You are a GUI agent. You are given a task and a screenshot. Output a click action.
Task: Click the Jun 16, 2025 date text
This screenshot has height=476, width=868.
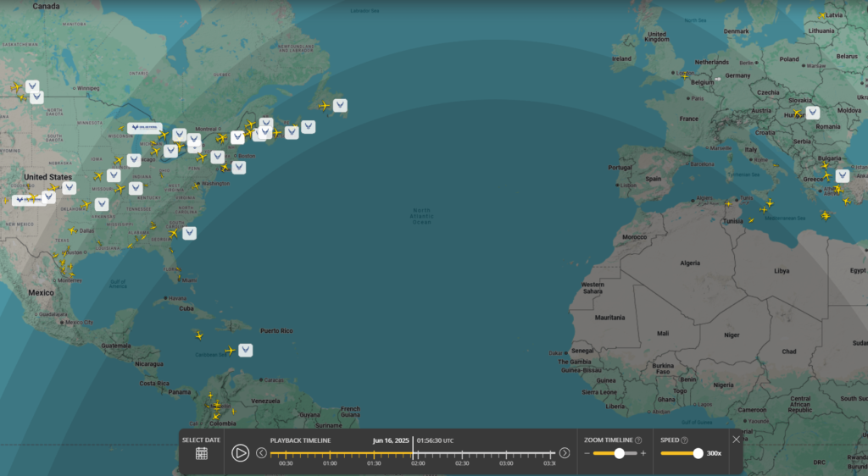[391, 440]
